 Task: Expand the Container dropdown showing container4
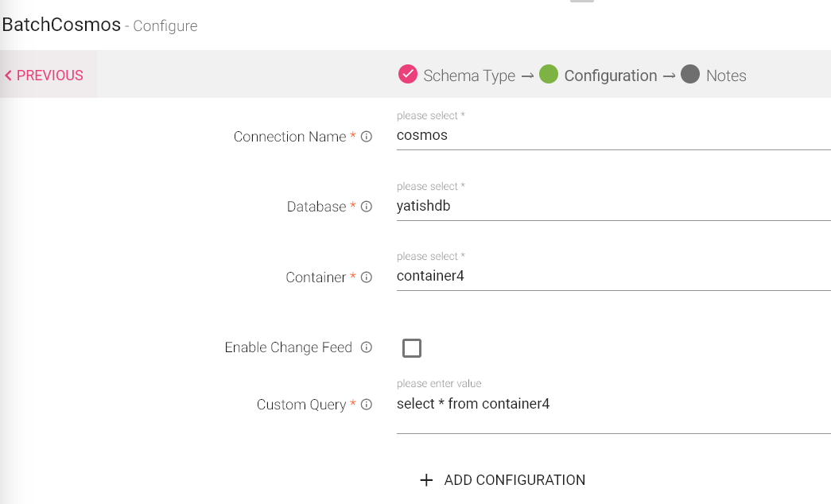pos(612,277)
